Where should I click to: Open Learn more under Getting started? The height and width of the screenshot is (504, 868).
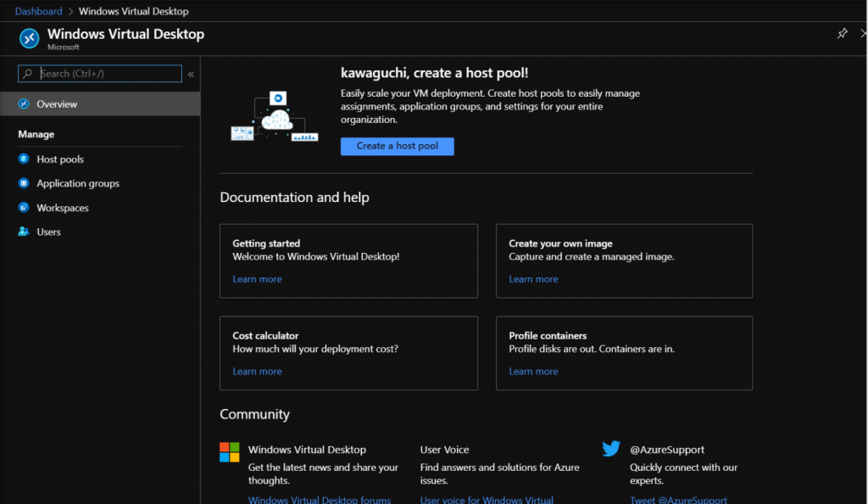coord(257,279)
